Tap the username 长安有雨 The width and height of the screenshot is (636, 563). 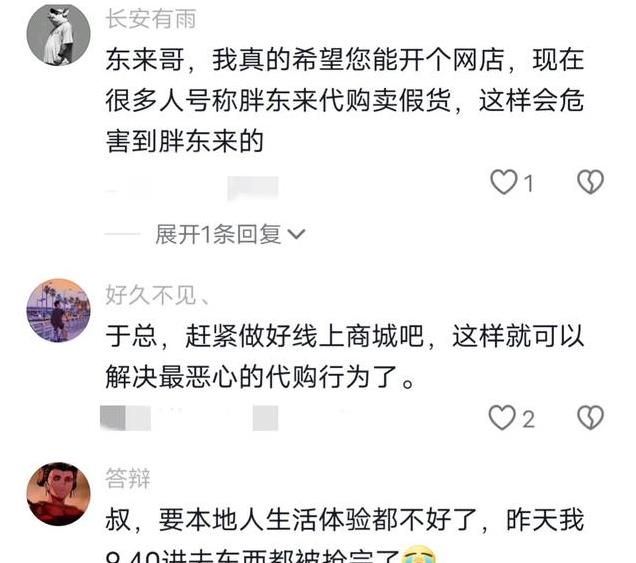point(151,19)
